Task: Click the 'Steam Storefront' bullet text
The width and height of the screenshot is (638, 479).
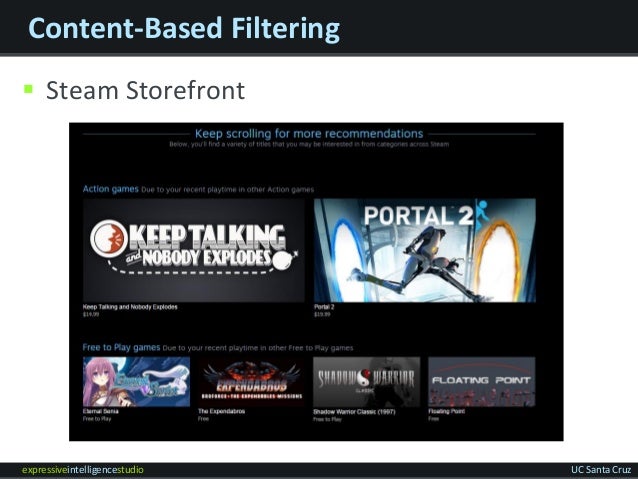Action: [145, 90]
